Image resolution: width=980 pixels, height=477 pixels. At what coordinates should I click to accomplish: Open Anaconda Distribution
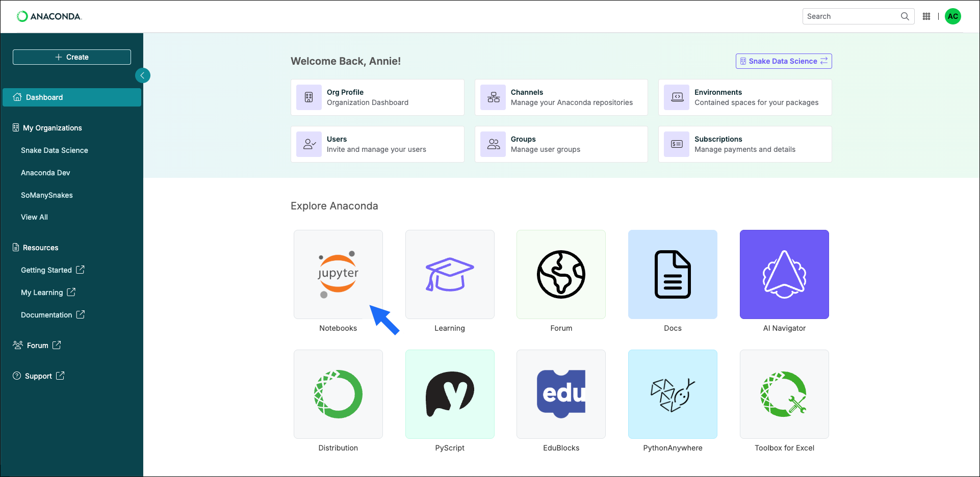tap(338, 394)
